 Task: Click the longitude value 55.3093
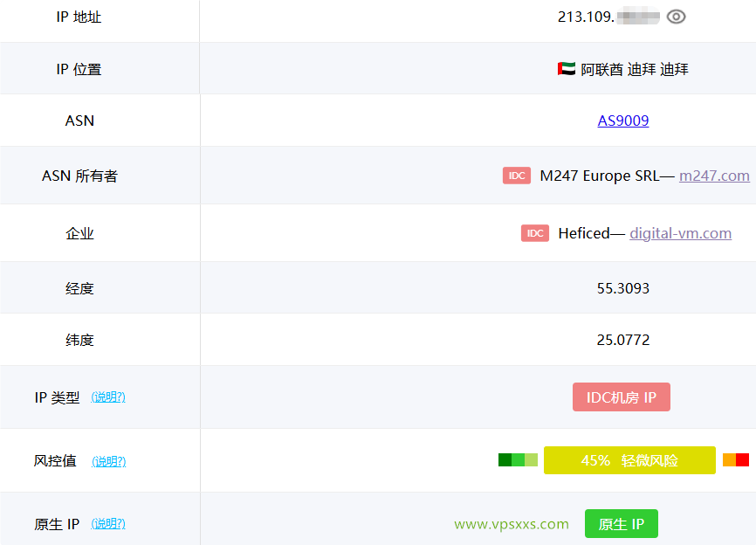[x=623, y=288]
